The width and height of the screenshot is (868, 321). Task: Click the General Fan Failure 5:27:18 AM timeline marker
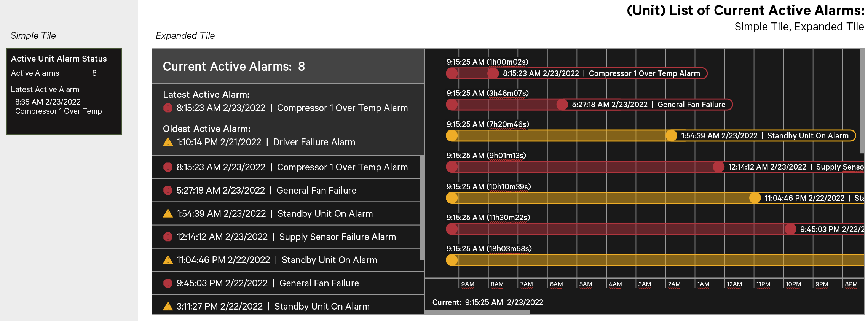(562, 105)
